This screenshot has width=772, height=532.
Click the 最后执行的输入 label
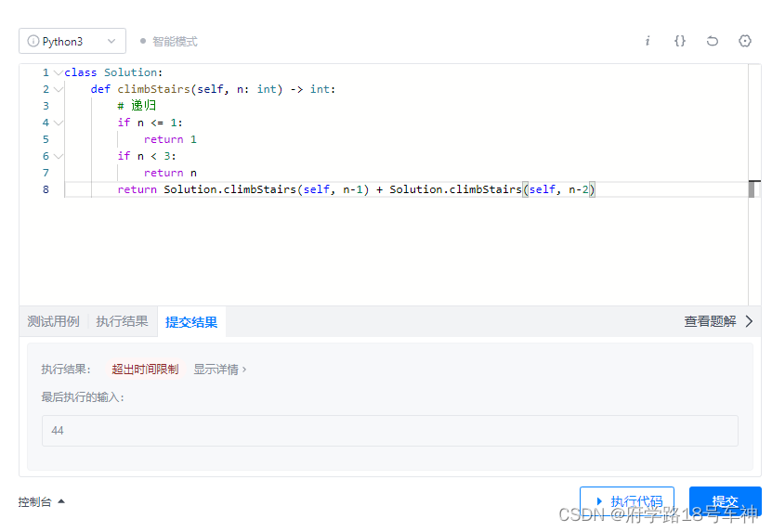[83, 397]
